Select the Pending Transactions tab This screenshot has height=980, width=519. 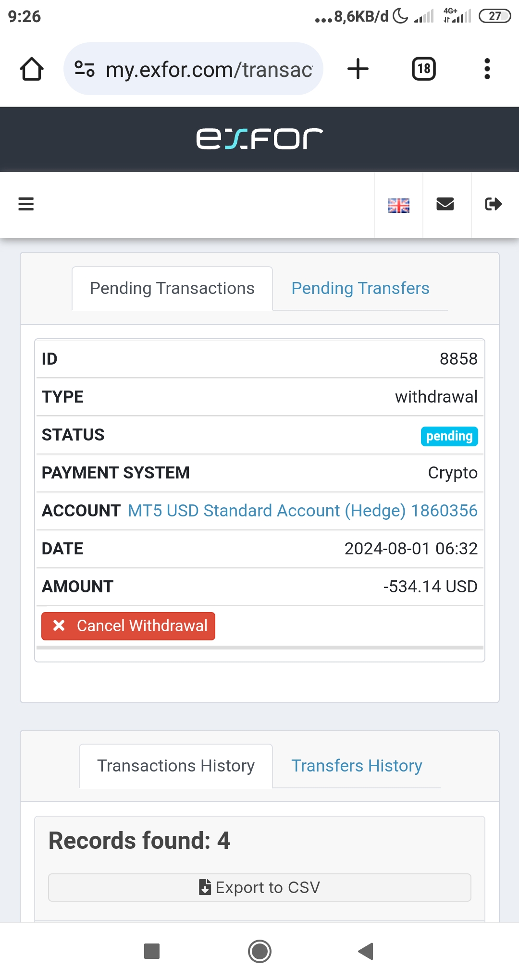click(172, 288)
